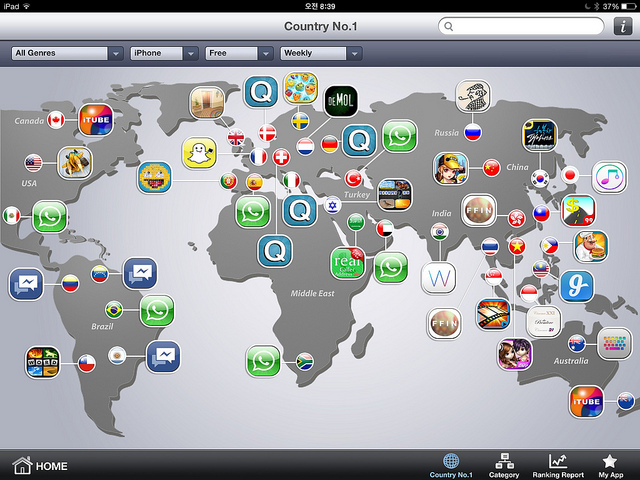Open Messenger icon beside Colombia flag
Image resolution: width=640 pixels, height=480 pixels.
click(26, 284)
